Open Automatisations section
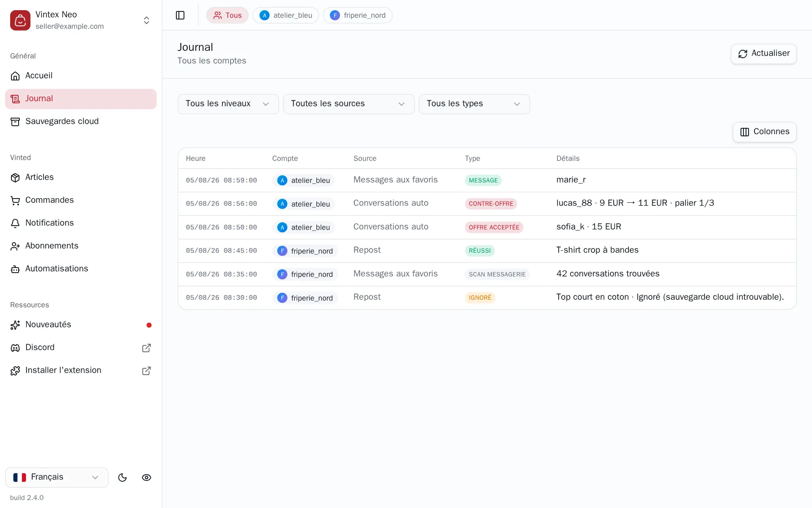The image size is (812, 508). (x=81, y=269)
